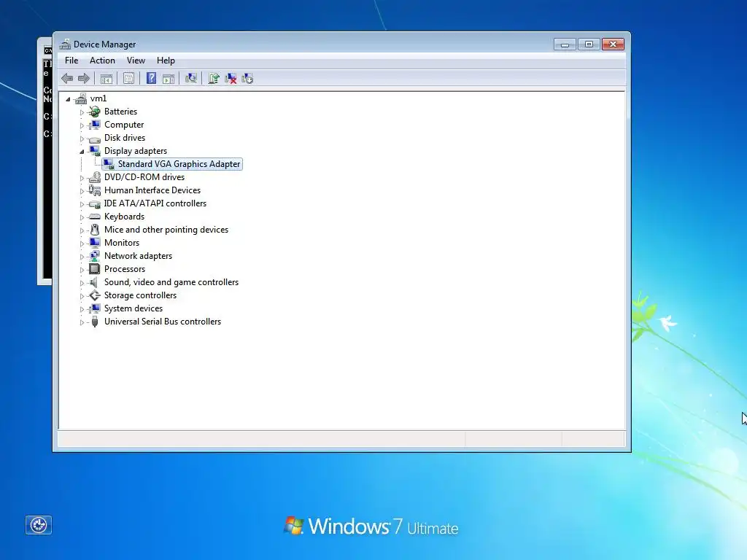Expand the Computer category
The width and height of the screenshot is (747, 560).
[x=82, y=125]
